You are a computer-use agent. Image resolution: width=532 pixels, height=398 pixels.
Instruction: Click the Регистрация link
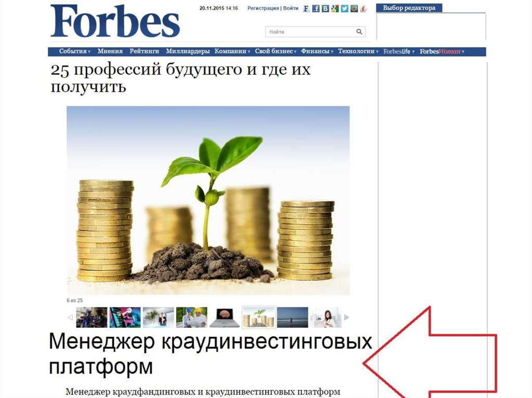click(263, 8)
